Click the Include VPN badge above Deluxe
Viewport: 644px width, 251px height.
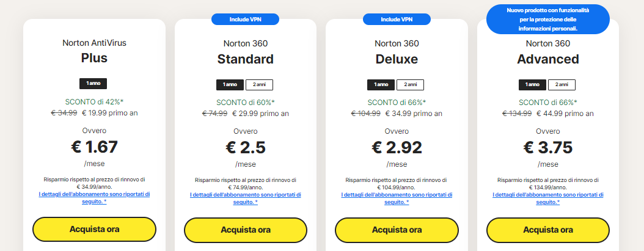coord(397,20)
